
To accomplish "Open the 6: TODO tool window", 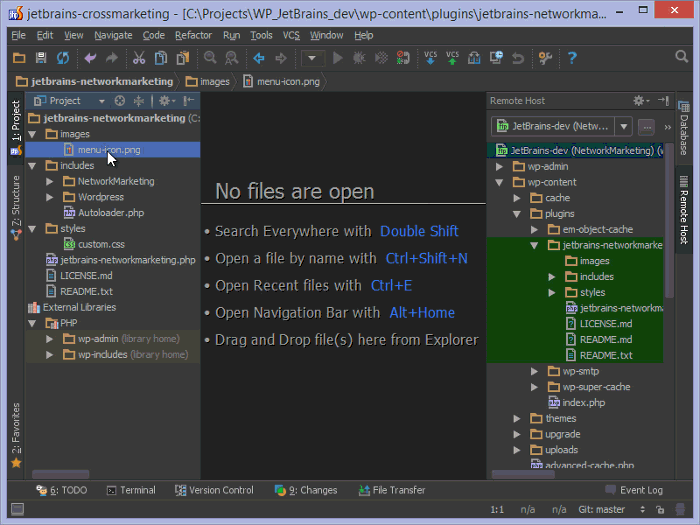I will [x=62, y=490].
